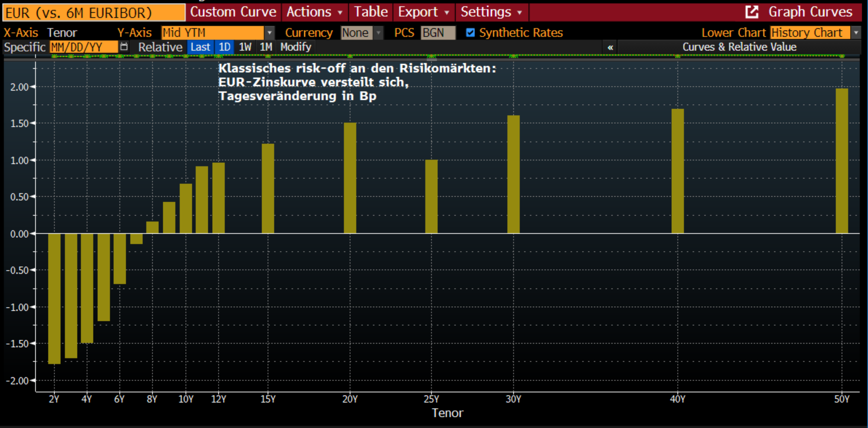
Task: Click the 25Y tenor bar
Action: coord(431,197)
